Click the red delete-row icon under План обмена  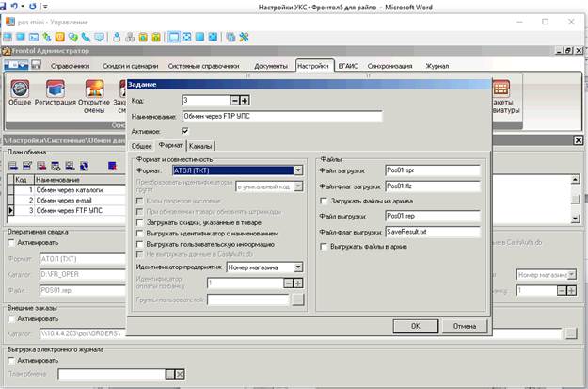(x=41, y=166)
